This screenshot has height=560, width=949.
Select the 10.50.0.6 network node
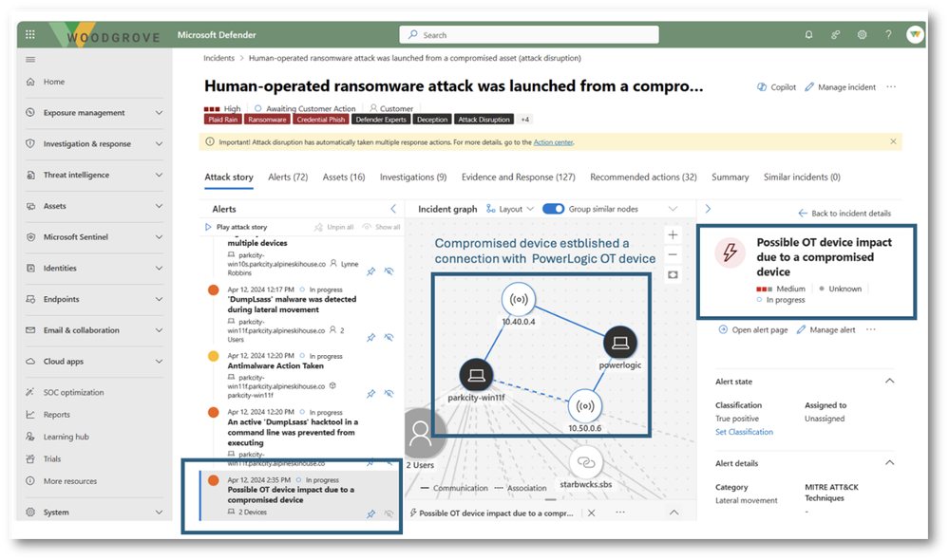pyautogui.click(x=584, y=406)
